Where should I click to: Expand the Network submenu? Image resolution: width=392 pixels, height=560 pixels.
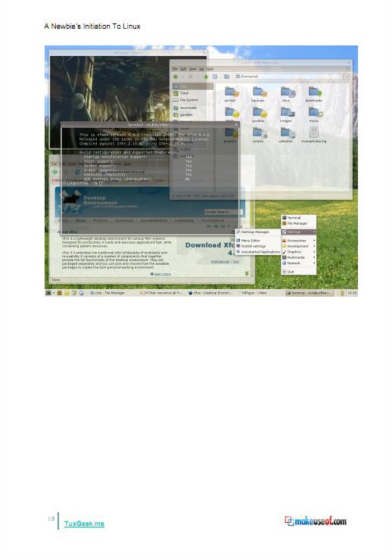298,263
